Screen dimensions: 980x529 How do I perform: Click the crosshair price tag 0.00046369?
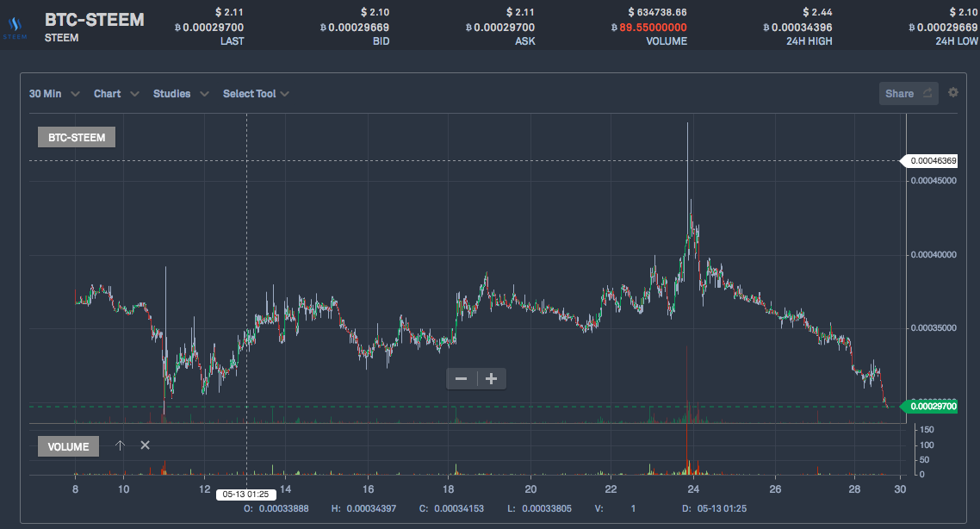point(929,161)
